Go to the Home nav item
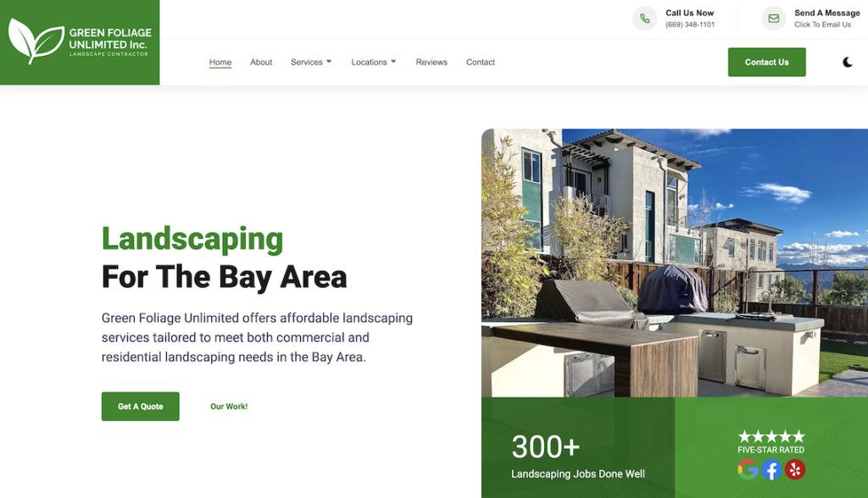 pyautogui.click(x=220, y=62)
